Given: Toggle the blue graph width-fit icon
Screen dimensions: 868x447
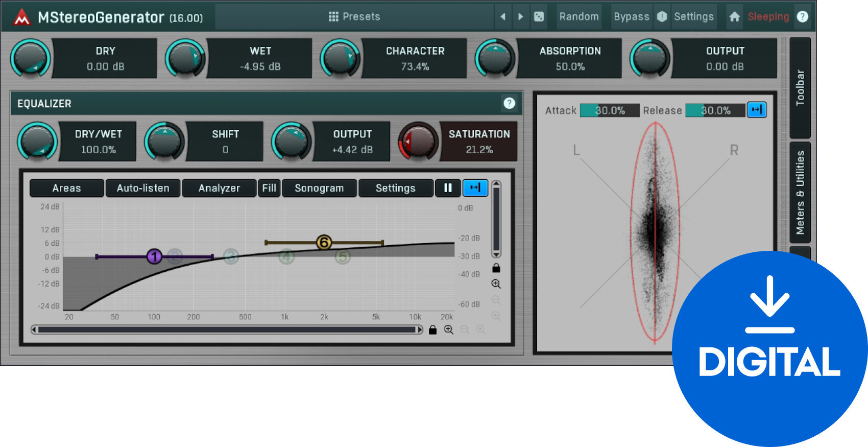Looking at the screenshot, I should point(475,188).
